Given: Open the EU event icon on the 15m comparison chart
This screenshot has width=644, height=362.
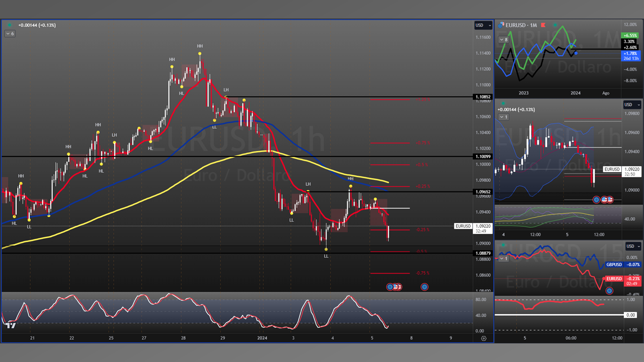Looking at the screenshot, I should [609, 291].
